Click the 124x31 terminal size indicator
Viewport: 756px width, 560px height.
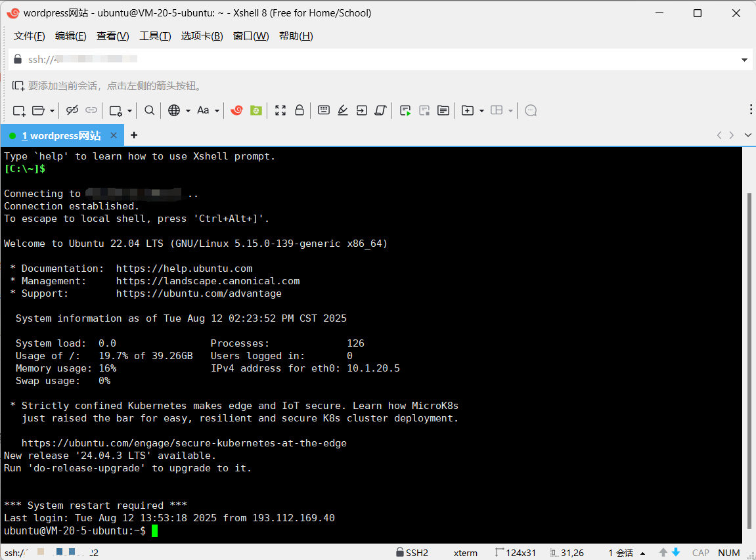coord(516,553)
